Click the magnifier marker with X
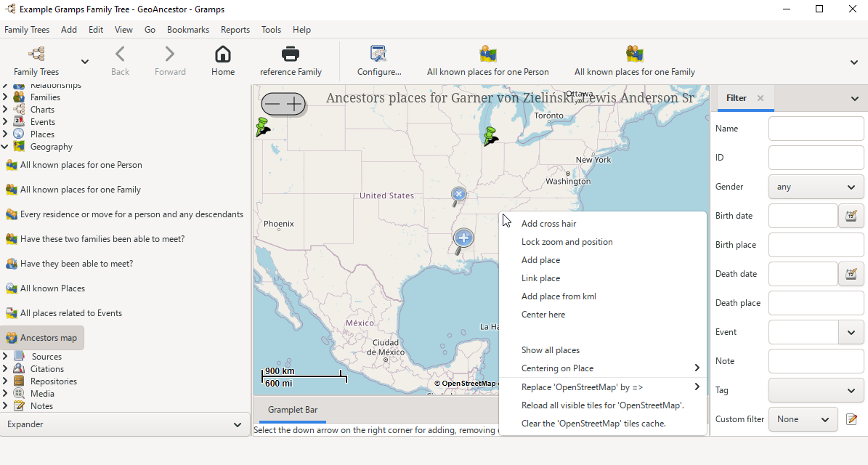The width and height of the screenshot is (868, 465). pos(458,196)
